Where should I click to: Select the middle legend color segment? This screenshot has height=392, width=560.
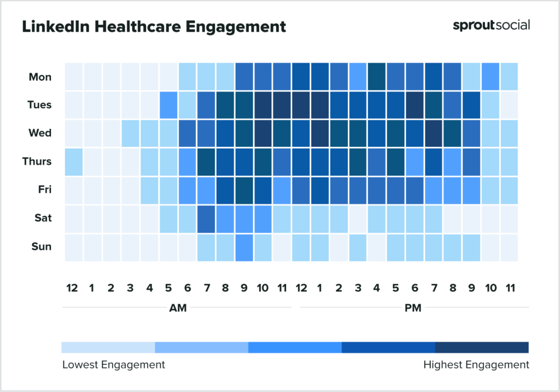(295, 348)
